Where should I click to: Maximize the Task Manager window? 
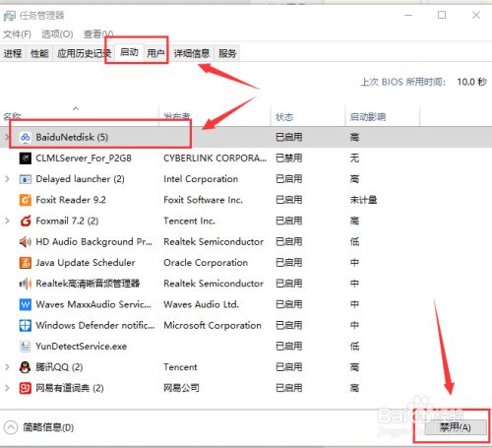tap(442, 15)
